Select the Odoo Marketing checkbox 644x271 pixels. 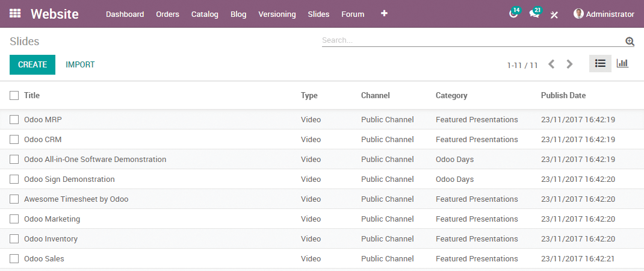(14, 219)
